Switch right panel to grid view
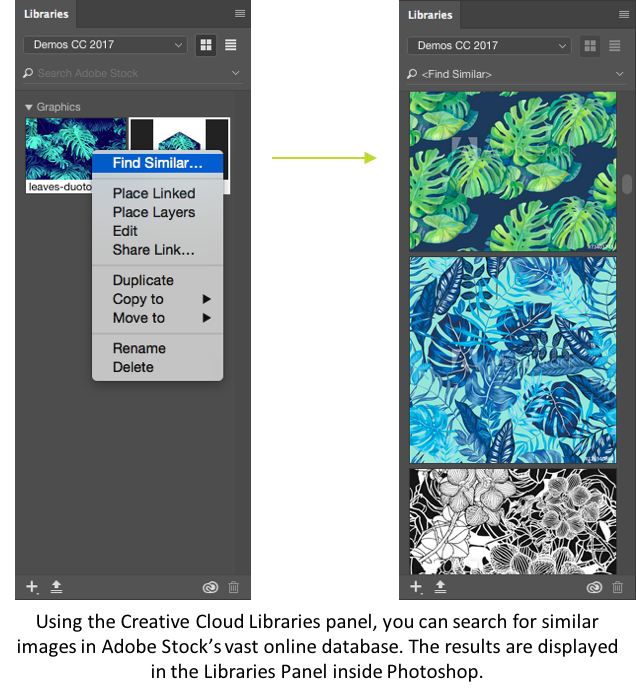Viewport: 636px width, 697px height. (590, 46)
